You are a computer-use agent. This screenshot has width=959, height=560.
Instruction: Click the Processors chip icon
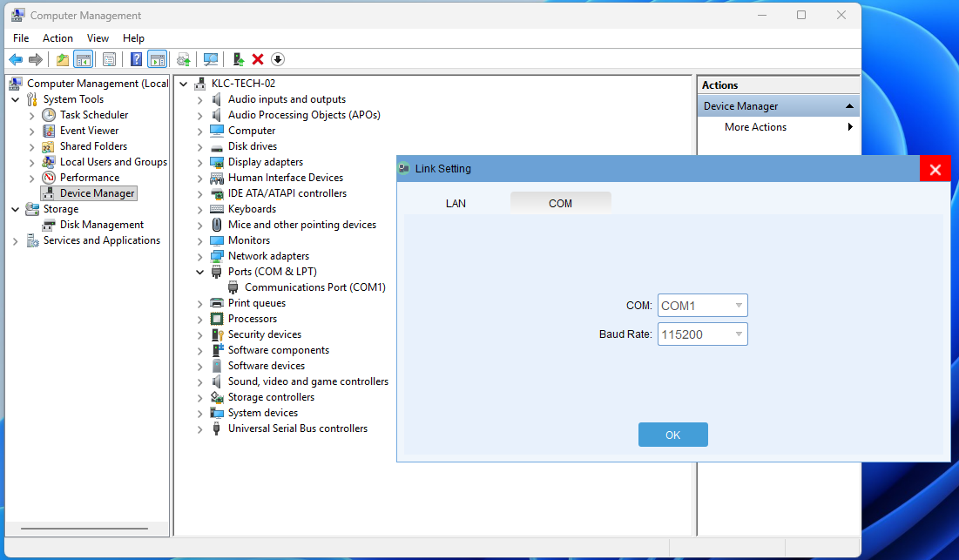217,319
